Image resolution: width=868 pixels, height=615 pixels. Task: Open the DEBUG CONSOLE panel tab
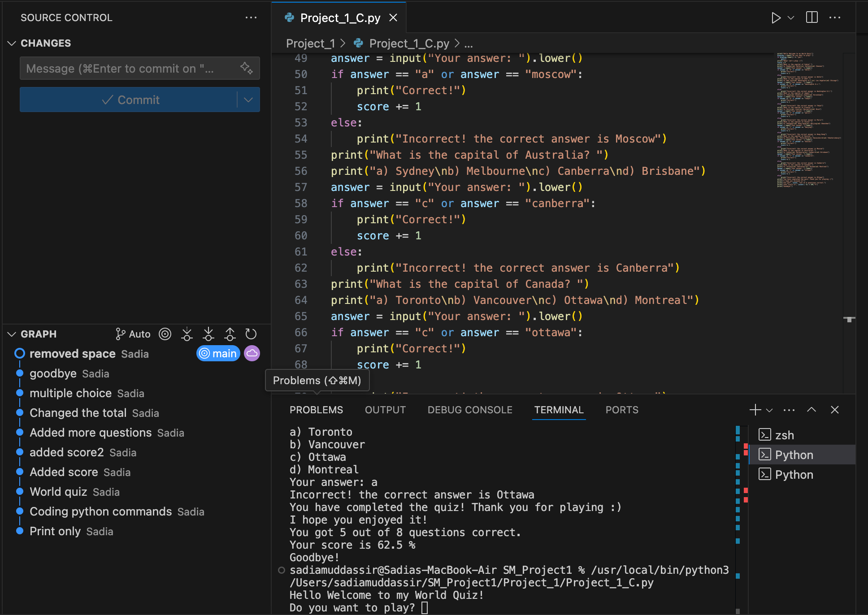(470, 410)
